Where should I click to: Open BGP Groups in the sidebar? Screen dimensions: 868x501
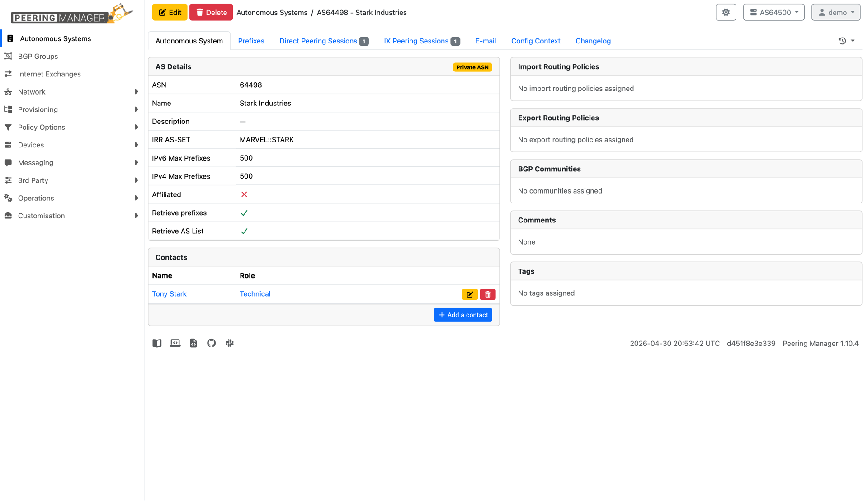(x=38, y=57)
